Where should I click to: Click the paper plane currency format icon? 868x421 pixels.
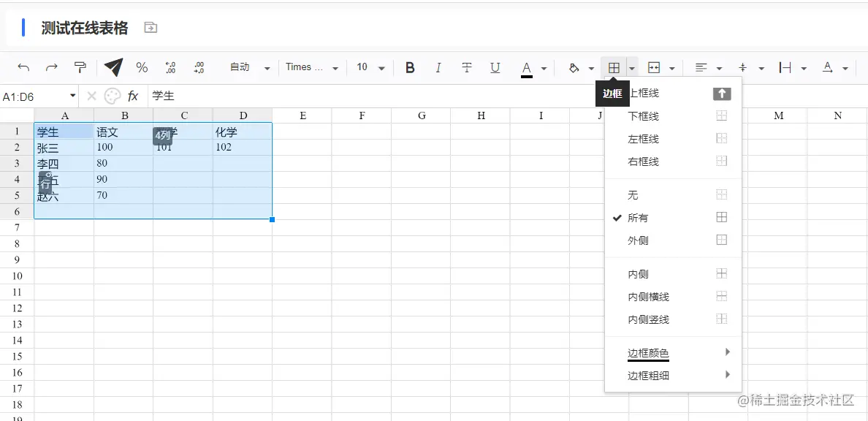(x=113, y=67)
